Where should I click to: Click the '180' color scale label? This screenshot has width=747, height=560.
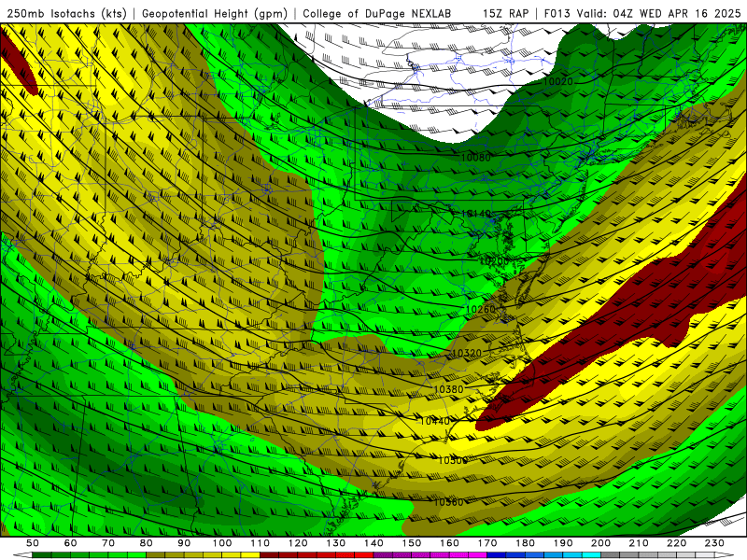click(525, 543)
